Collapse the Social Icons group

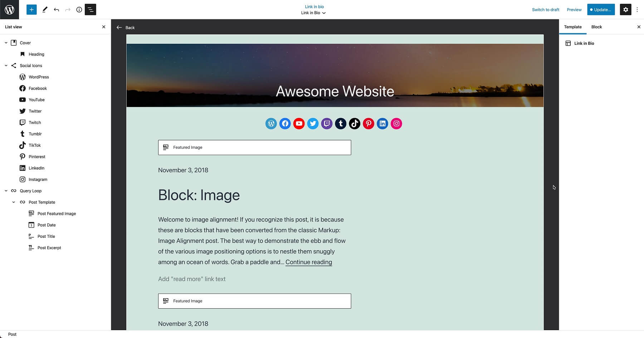(6, 66)
